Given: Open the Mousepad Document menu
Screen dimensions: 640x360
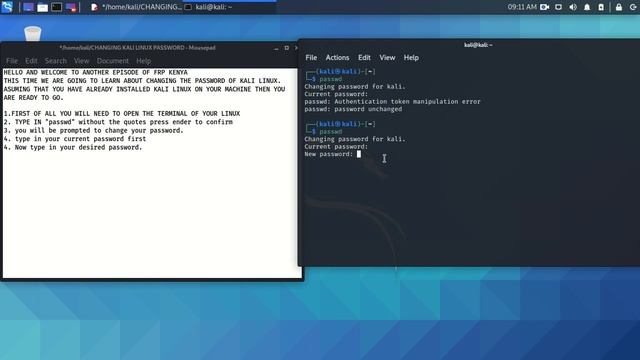Looking at the screenshot, I should pos(113,61).
